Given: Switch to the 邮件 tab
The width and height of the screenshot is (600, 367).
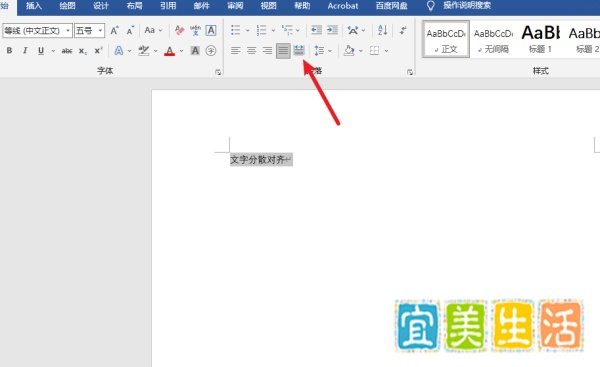Looking at the screenshot, I should (x=202, y=6).
